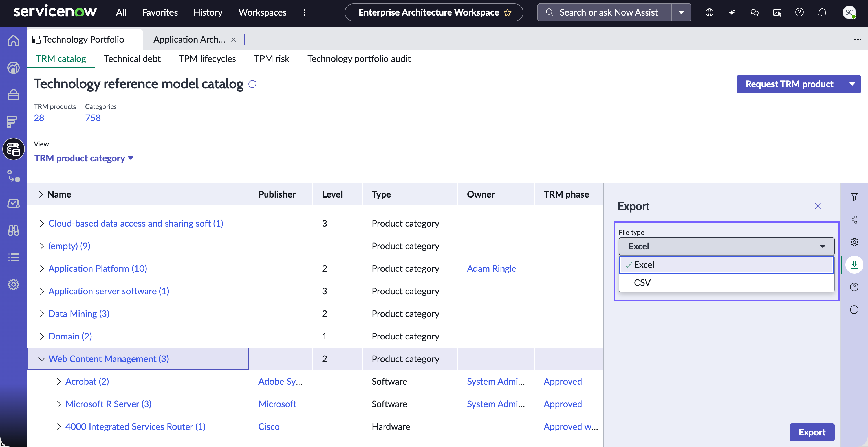Open the History menu
The image size is (868, 447).
208,12
